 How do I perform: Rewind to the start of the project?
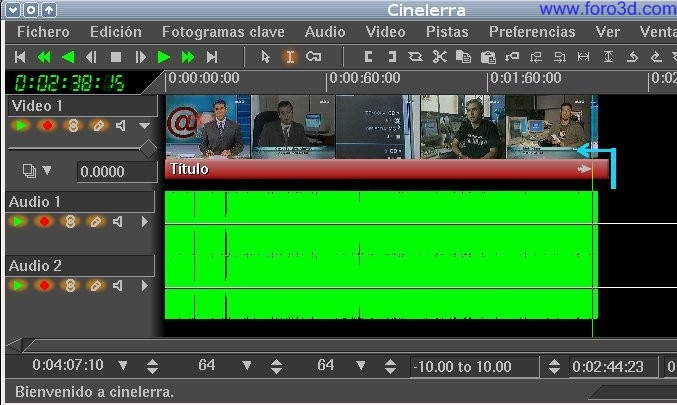click(x=20, y=57)
